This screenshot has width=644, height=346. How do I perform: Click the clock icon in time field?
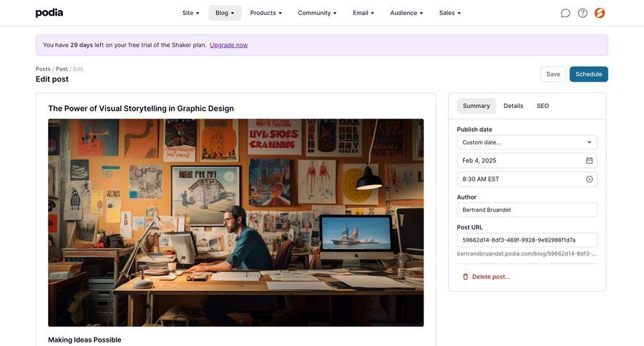click(589, 179)
